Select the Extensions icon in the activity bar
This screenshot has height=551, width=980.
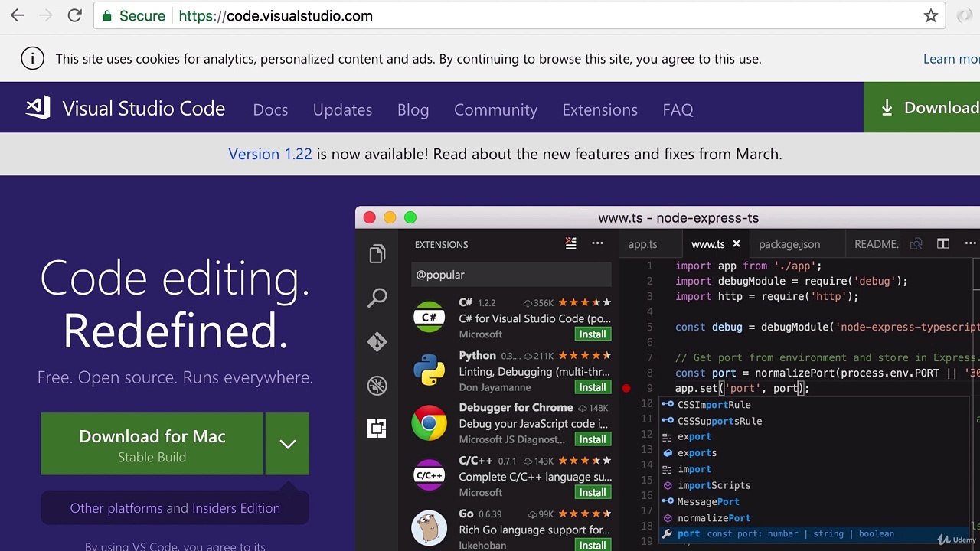[377, 429]
